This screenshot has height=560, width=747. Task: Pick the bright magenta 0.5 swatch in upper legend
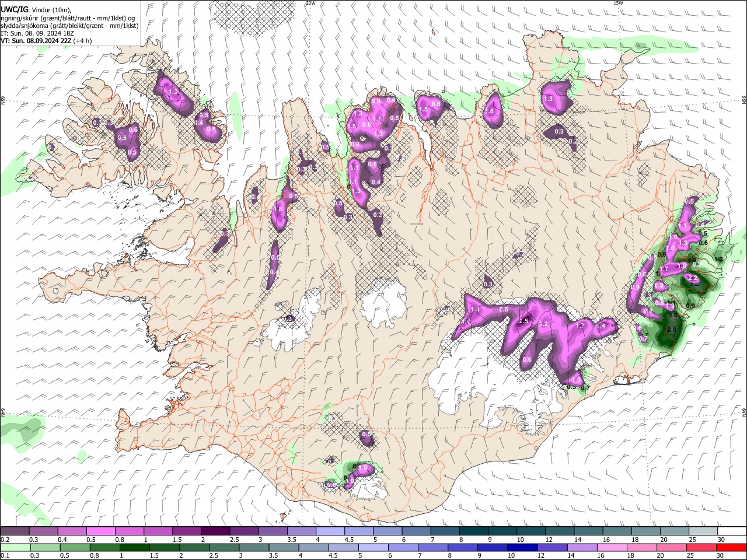point(100,531)
